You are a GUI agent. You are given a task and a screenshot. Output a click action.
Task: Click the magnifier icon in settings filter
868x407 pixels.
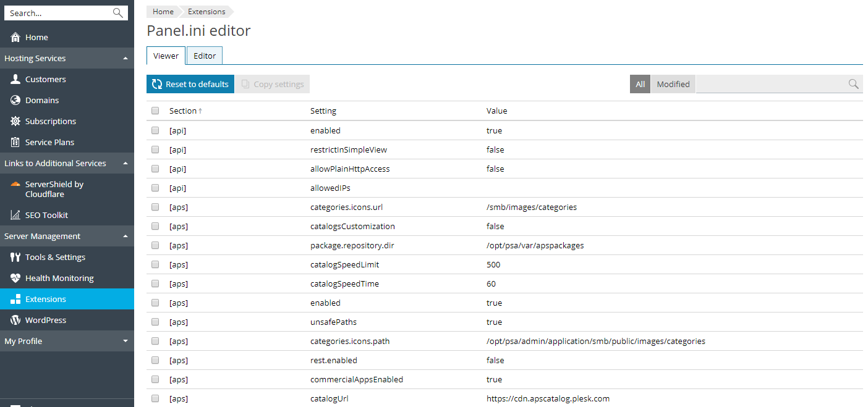pos(853,85)
